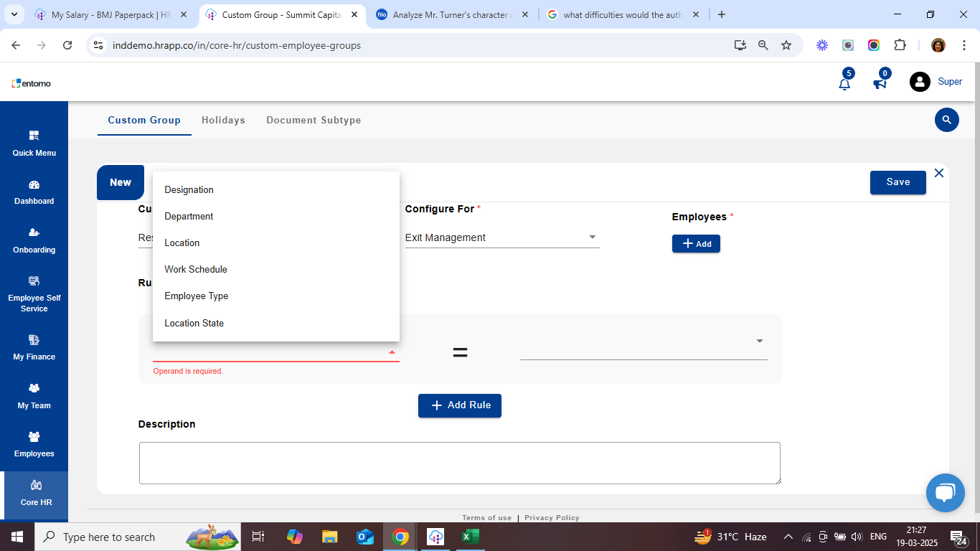Click the blue search magnifier icon
This screenshot has height=551, width=980.
tap(946, 120)
